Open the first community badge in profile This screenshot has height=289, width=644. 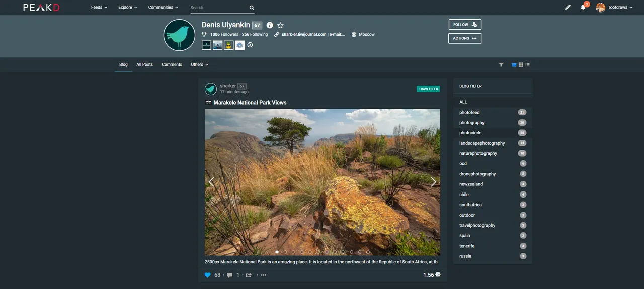pos(206,45)
